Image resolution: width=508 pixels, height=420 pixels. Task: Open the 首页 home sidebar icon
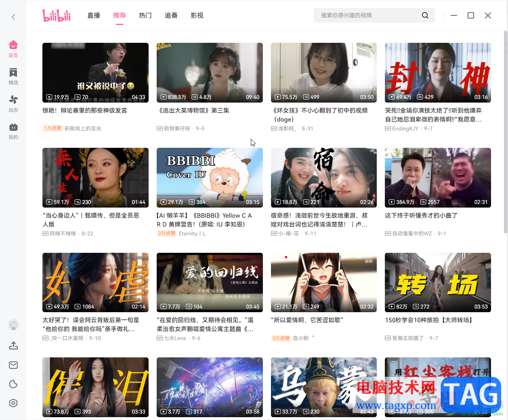[13, 49]
